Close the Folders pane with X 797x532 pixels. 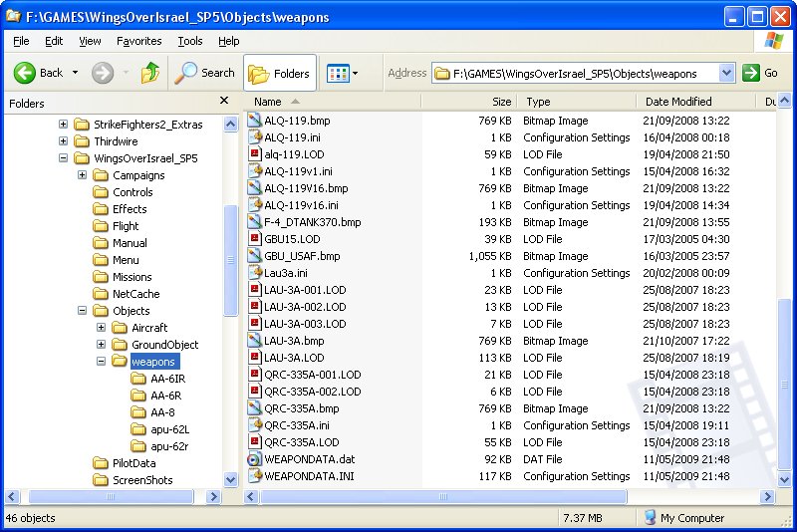point(224,101)
